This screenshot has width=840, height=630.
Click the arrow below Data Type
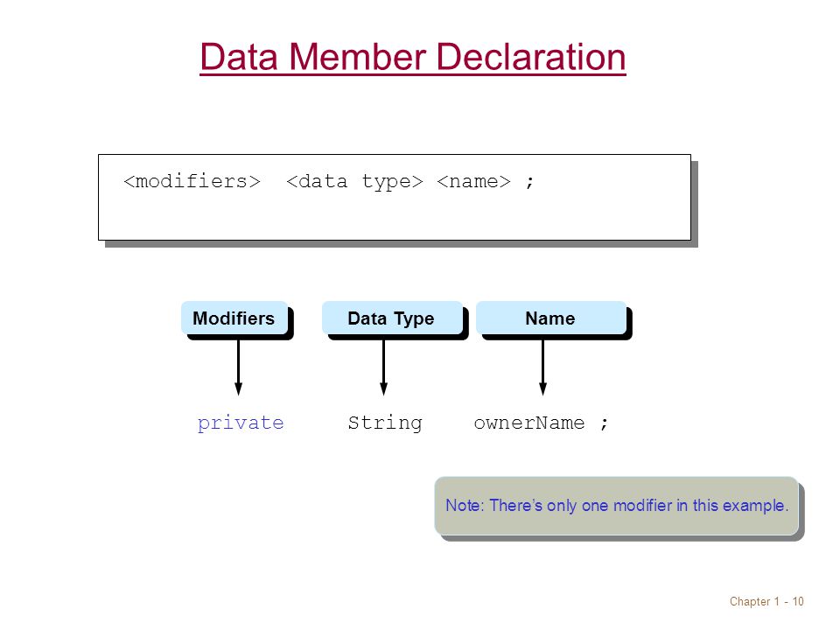click(x=383, y=367)
